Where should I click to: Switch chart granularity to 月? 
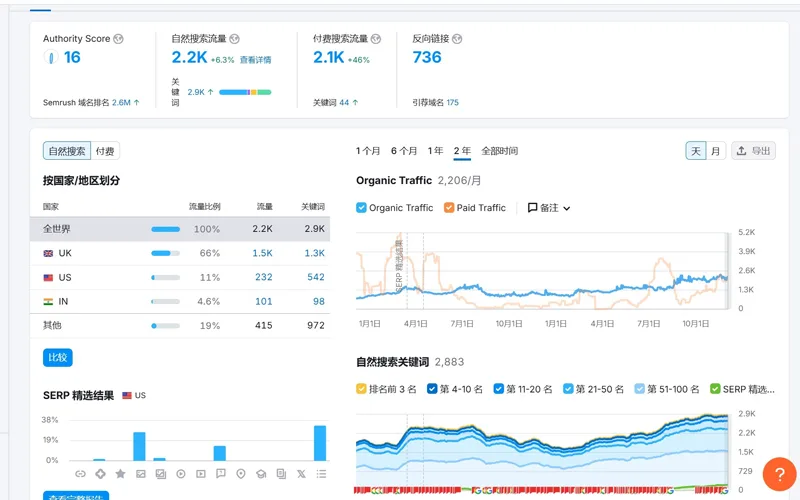tap(715, 151)
